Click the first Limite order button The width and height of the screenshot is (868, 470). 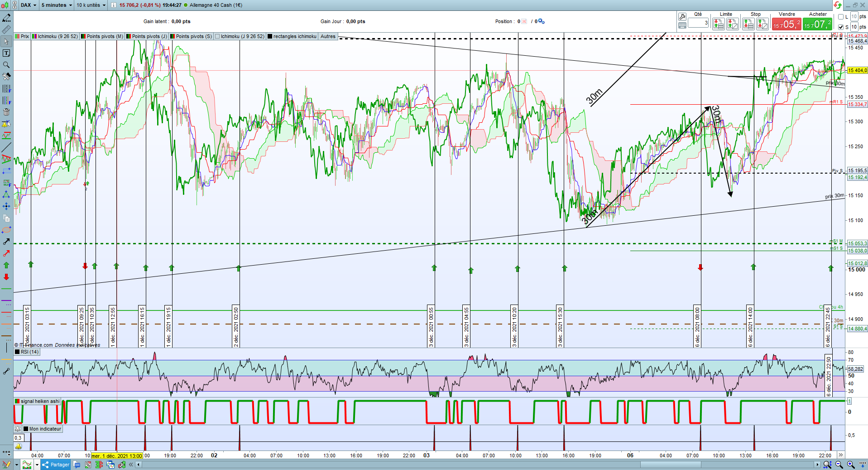coord(719,24)
